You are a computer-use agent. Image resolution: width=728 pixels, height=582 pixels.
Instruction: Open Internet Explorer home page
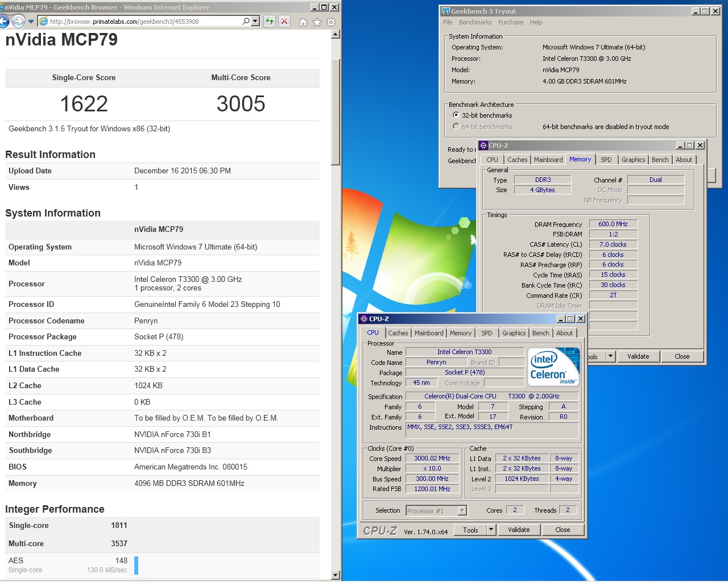(303, 22)
